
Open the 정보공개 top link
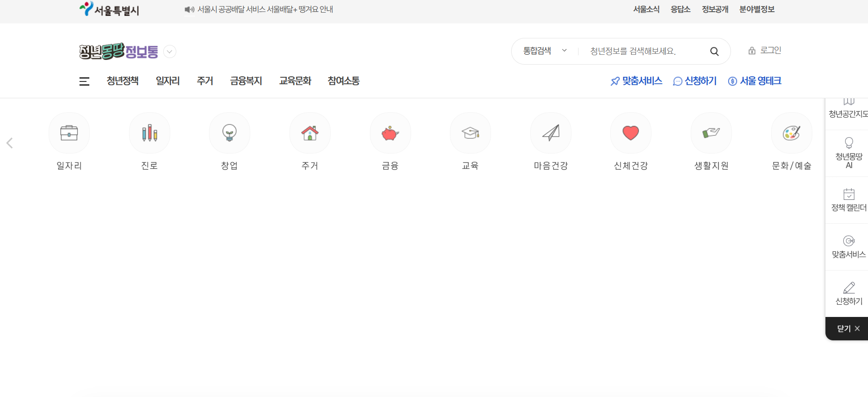tap(715, 9)
